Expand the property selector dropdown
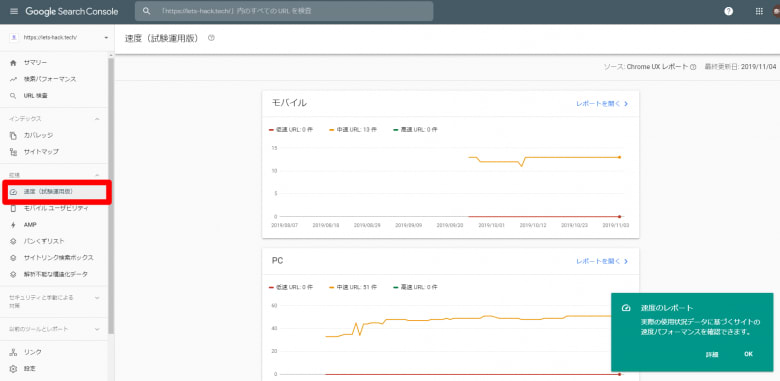Image resolution: width=780 pixels, height=381 pixels. tap(106, 38)
